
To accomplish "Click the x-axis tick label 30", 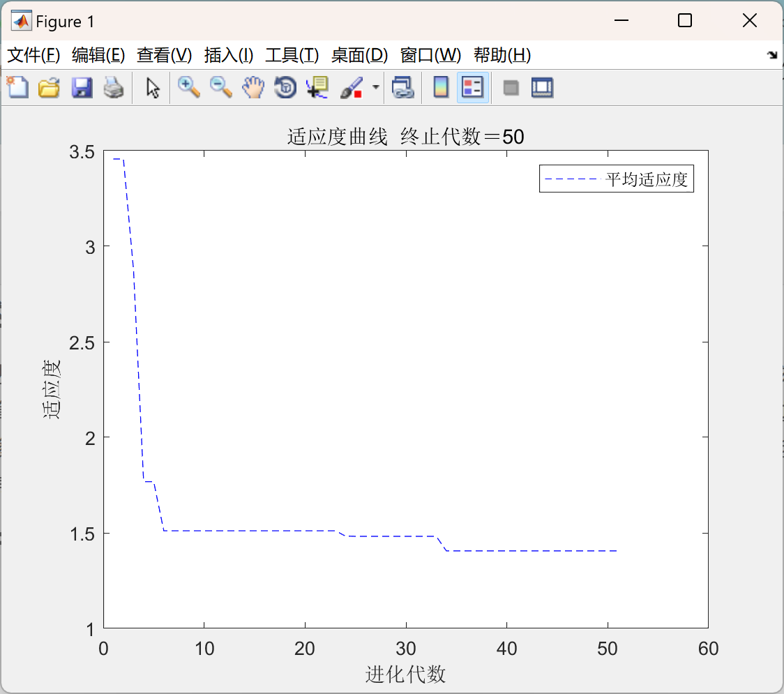I will [405, 649].
